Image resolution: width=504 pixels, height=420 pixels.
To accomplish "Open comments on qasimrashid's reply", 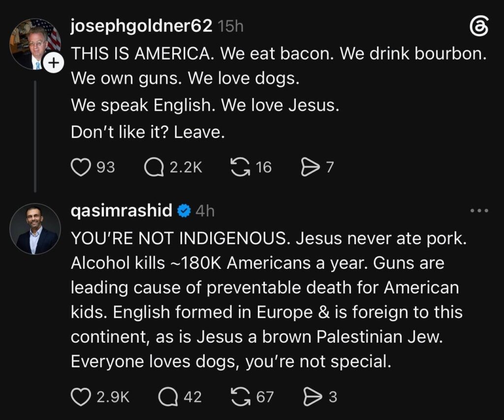I will point(168,397).
